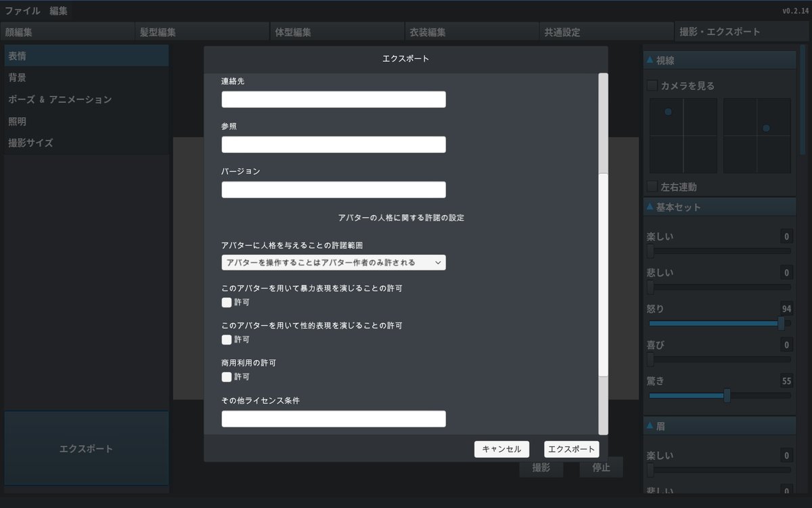The image size is (812, 508).
Task: Confirm with the dialog's エクスポート button
Action: coord(571,449)
